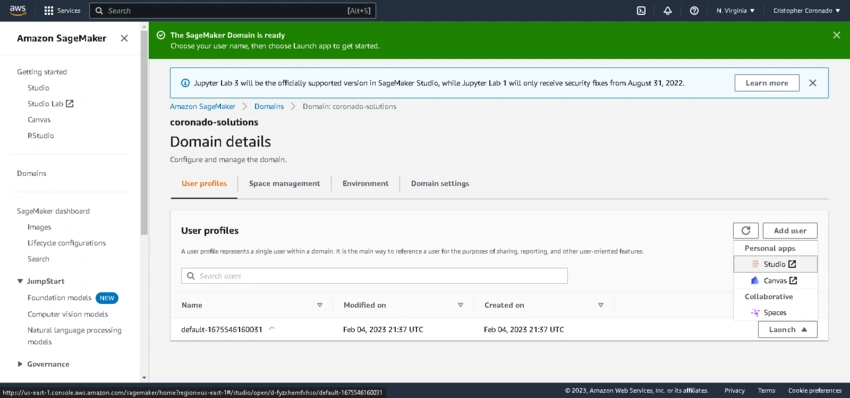Sort by Created on column arrow
This screenshot has width=850, height=398.
[601, 305]
